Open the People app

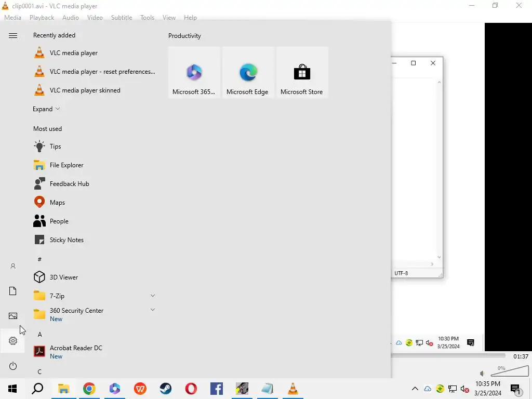click(95, 221)
